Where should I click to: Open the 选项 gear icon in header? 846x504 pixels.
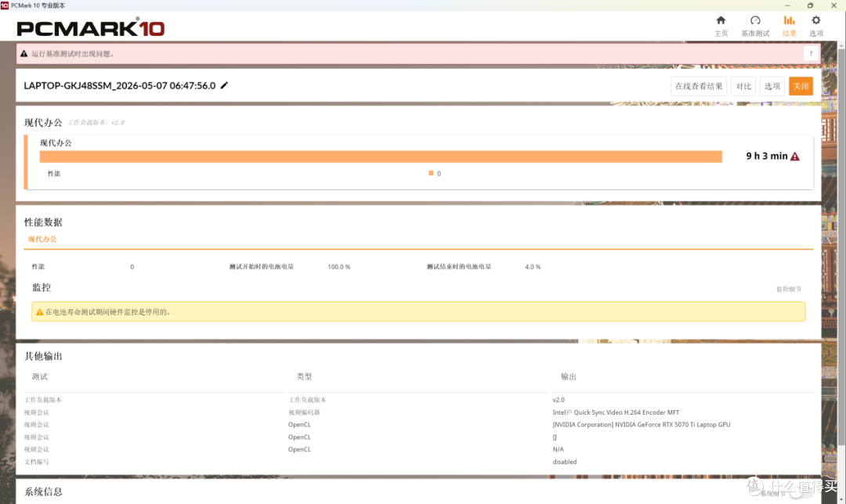[815, 20]
